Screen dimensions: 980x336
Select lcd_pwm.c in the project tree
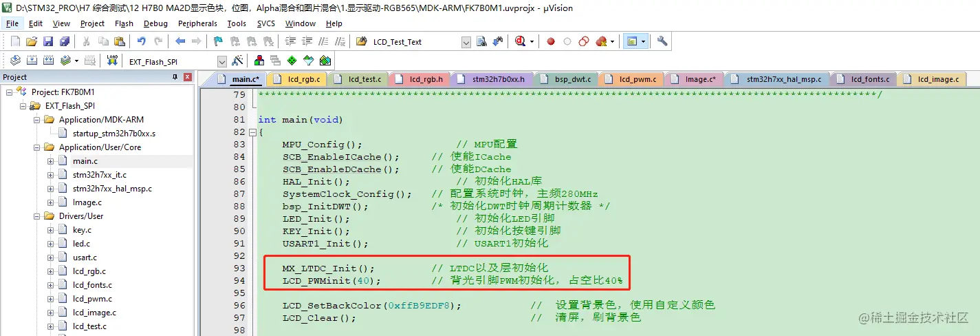tap(92, 299)
